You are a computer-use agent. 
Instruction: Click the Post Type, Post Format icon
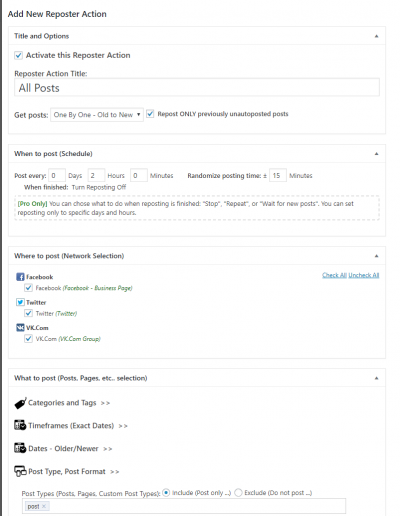click(x=20, y=471)
